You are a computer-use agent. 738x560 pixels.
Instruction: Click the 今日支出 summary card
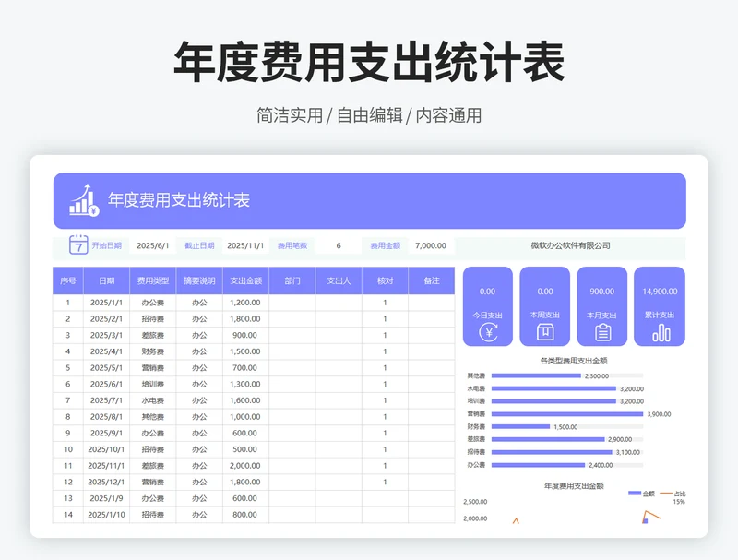(488, 306)
